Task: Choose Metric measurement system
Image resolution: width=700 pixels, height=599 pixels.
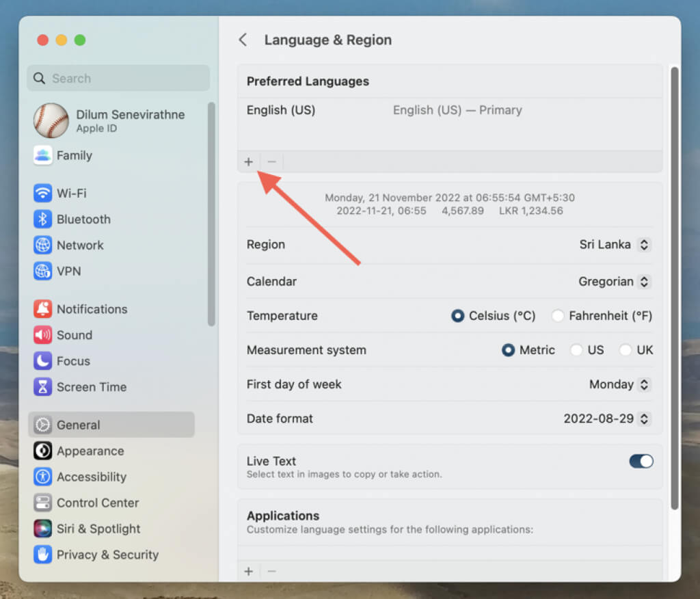Action: [x=508, y=349]
